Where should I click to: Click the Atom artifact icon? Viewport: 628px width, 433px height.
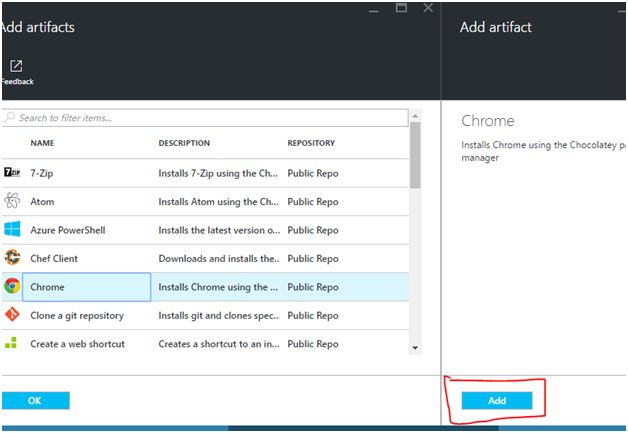coord(12,201)
